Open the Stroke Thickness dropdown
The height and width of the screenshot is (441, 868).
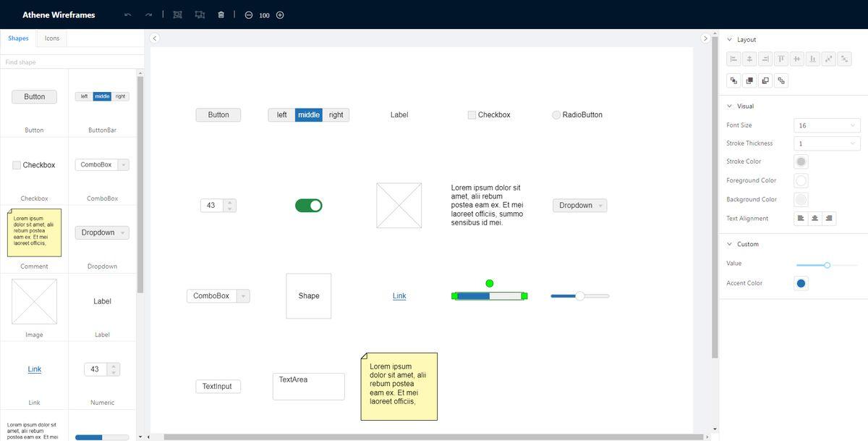click(827, 143)
